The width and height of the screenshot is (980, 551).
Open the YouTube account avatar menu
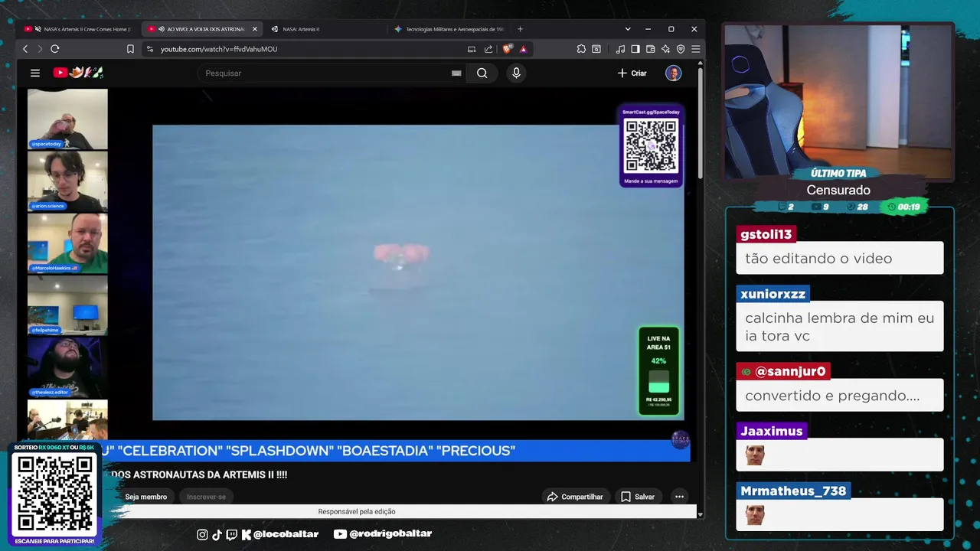(674, 73)
